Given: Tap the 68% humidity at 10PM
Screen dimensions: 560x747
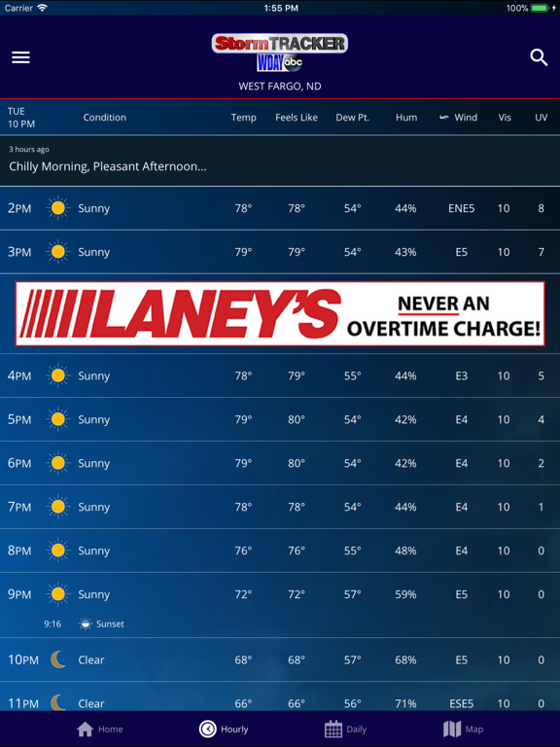Looking at the screenshot, I should click(x=405, y=659).
